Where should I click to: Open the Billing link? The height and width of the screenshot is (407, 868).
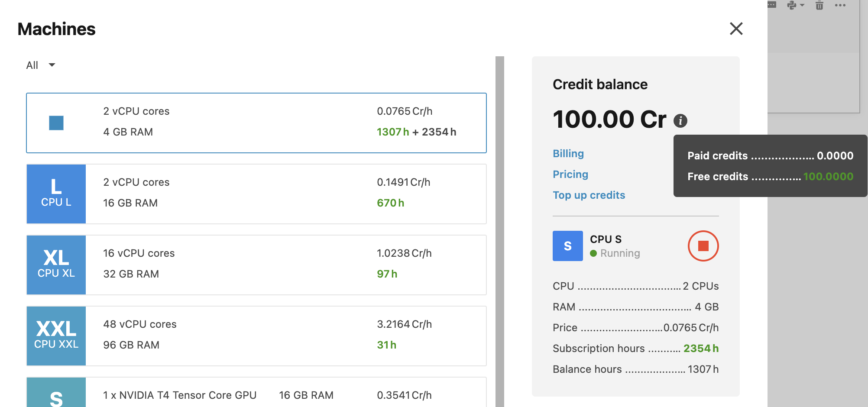coord(568,154)
